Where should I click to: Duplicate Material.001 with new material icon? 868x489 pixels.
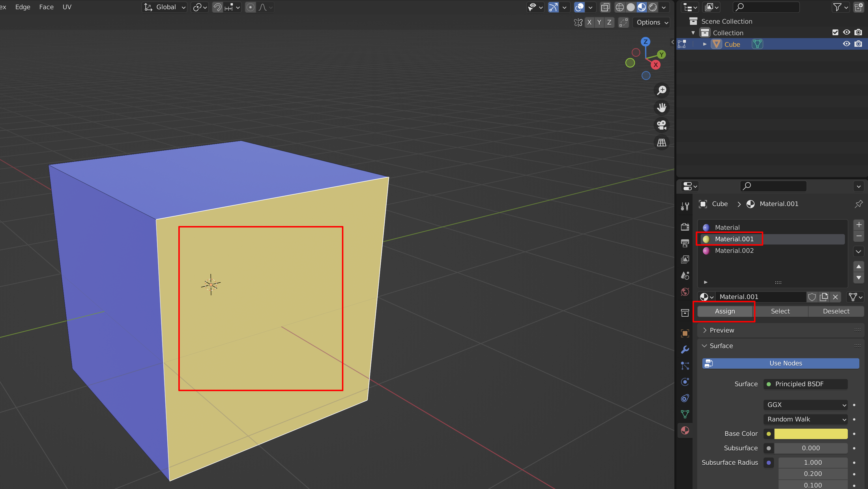[x=824, y=297]
